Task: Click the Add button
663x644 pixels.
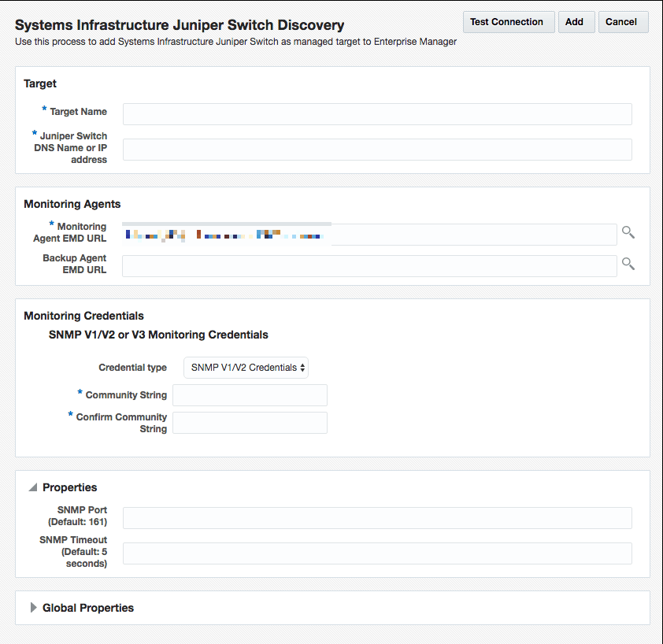Action: point(576,22)
